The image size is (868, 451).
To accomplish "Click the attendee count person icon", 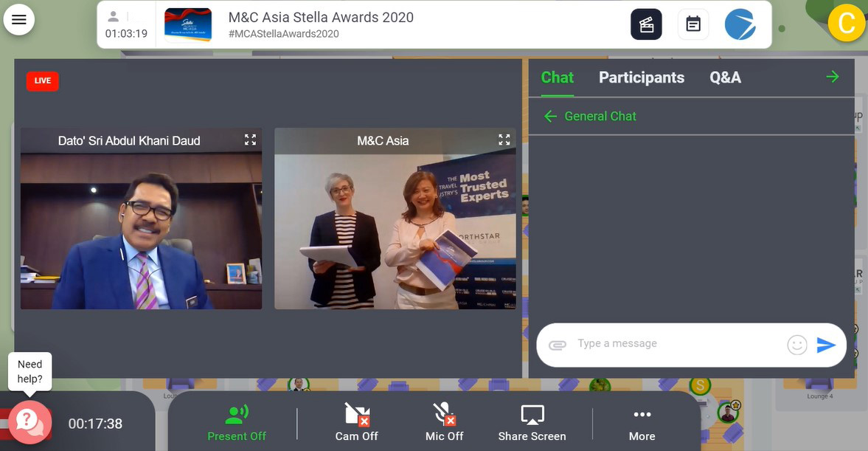I will (x=114, y=17).
